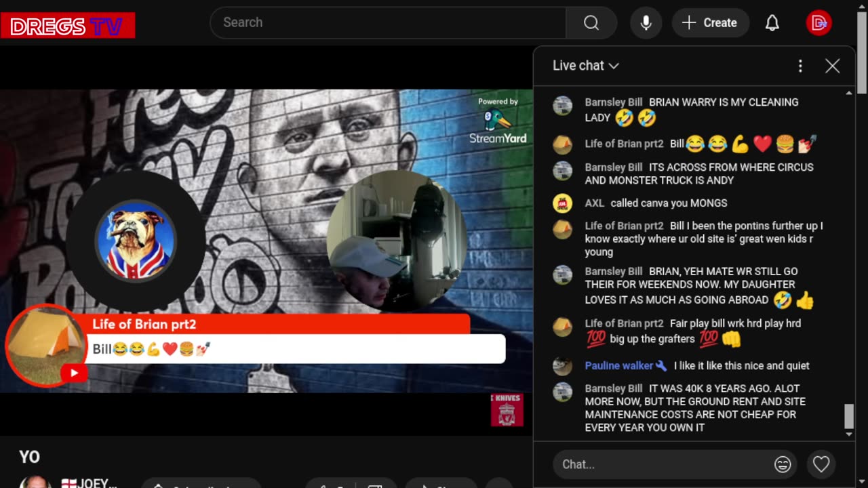
Task: Open the emoji picker in chat
Action: click(783, 464)
